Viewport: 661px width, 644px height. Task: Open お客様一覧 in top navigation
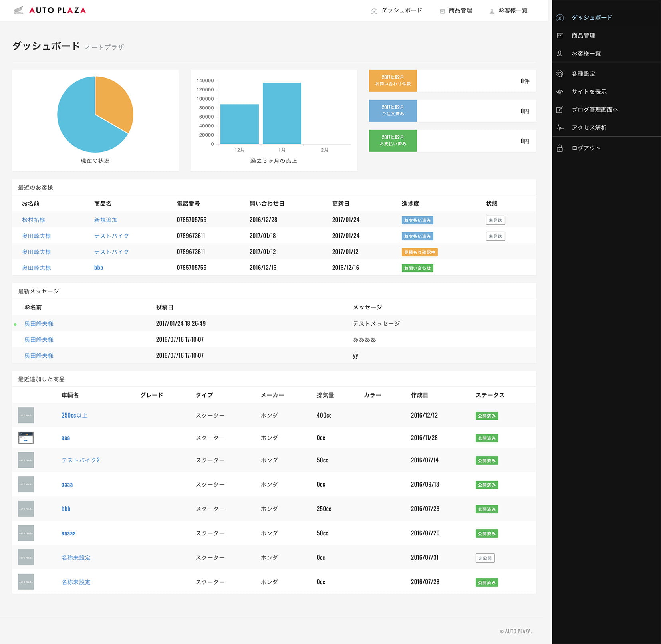point(513,10)
